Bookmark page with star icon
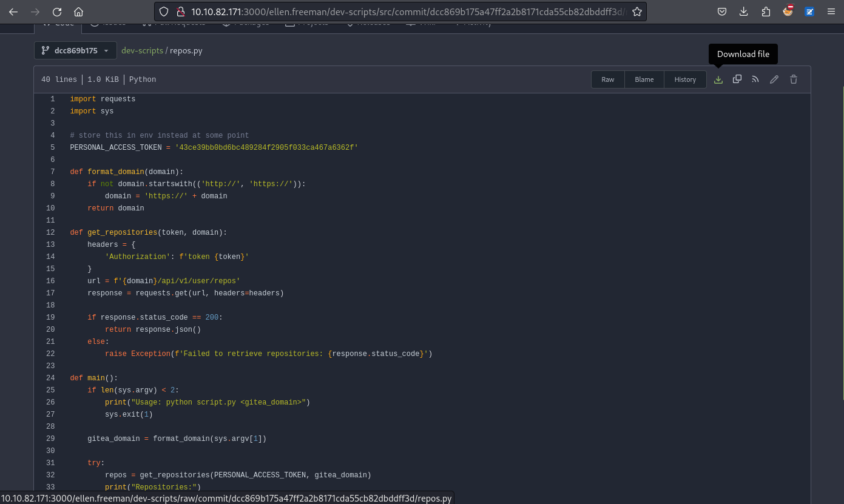The width and height of the screenshot is (844, 504). [x=636, y=12]
